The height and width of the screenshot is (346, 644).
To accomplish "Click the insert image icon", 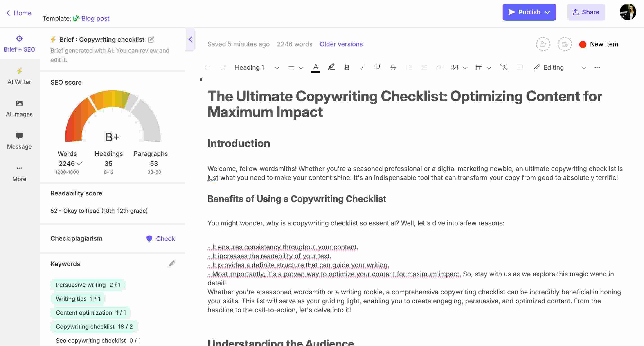I will (455, 67).
